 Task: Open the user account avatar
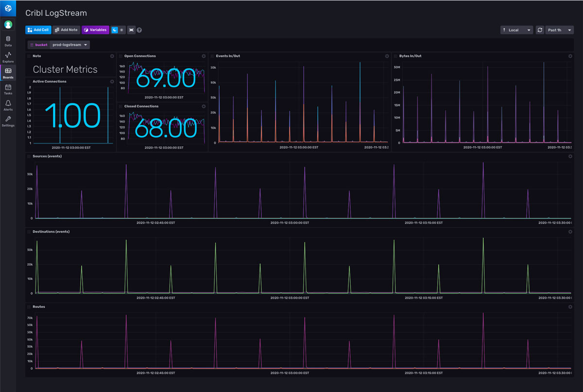tap(8, 24)
